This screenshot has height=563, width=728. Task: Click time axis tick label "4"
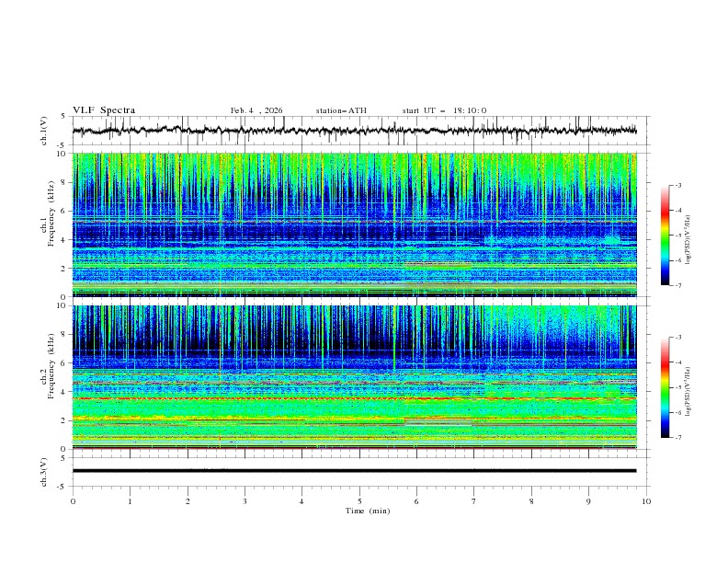tap(302, 501)
